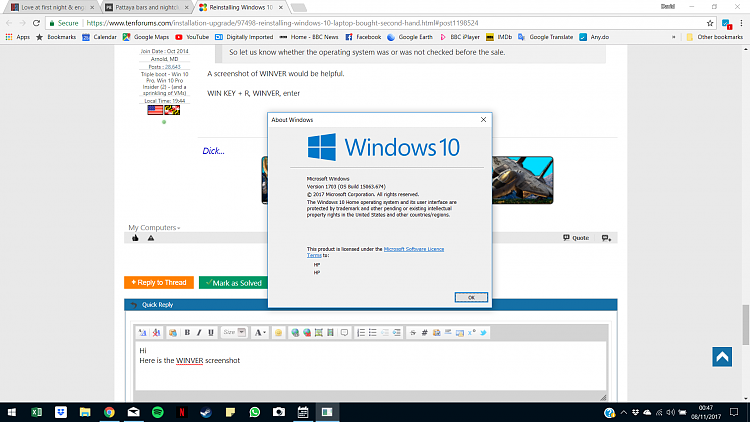This screenshot has height=422, width=750.
Task: Toggle italic formatting in Quick Reply
Action: [199, 333]
